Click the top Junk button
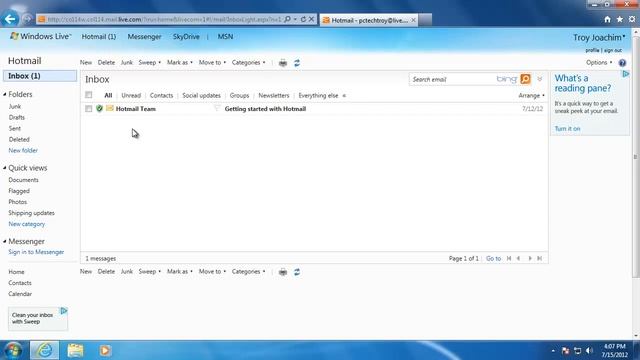This screenshot has height=360, width=640. [127, 62]
